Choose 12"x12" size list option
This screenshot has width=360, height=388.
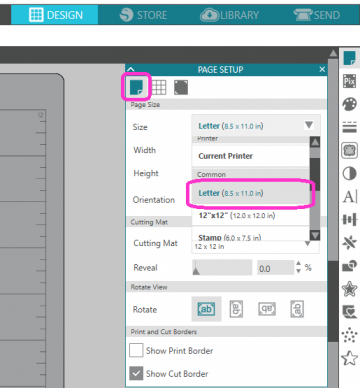coord(251,215)
